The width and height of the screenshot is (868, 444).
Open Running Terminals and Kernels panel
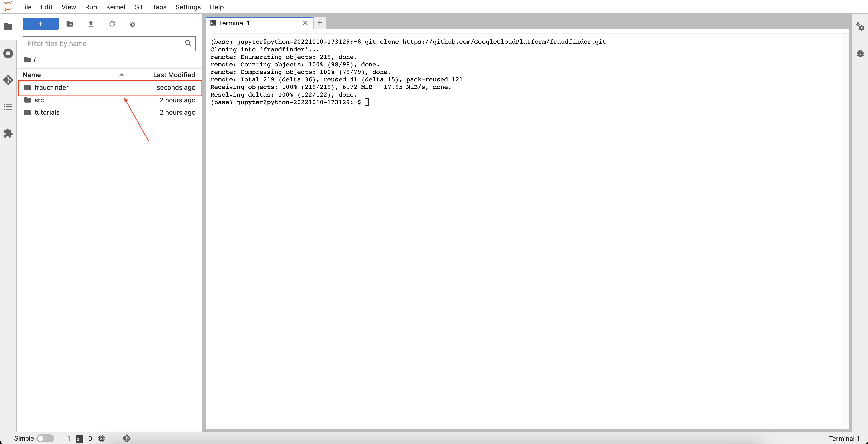pos(8,53)
